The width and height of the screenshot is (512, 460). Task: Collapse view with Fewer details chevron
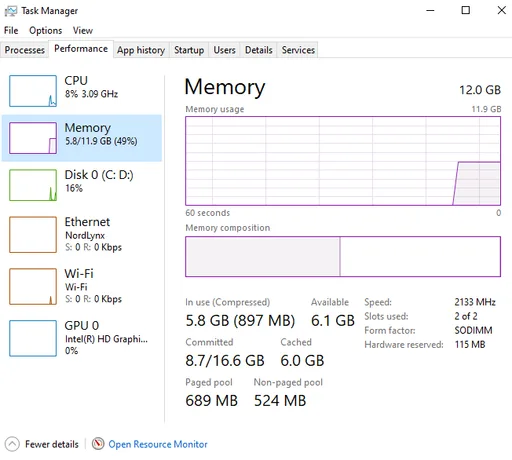coord(12,444)
